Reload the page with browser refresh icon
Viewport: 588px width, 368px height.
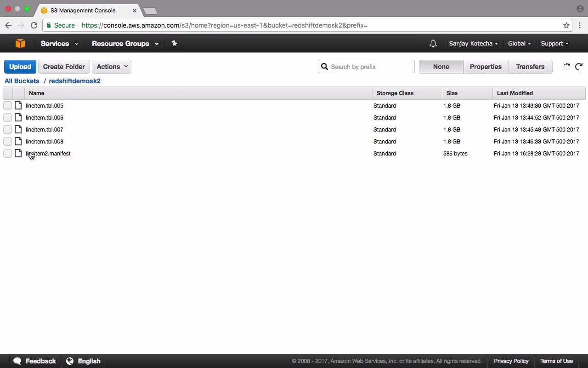click(x=34, y=25)
